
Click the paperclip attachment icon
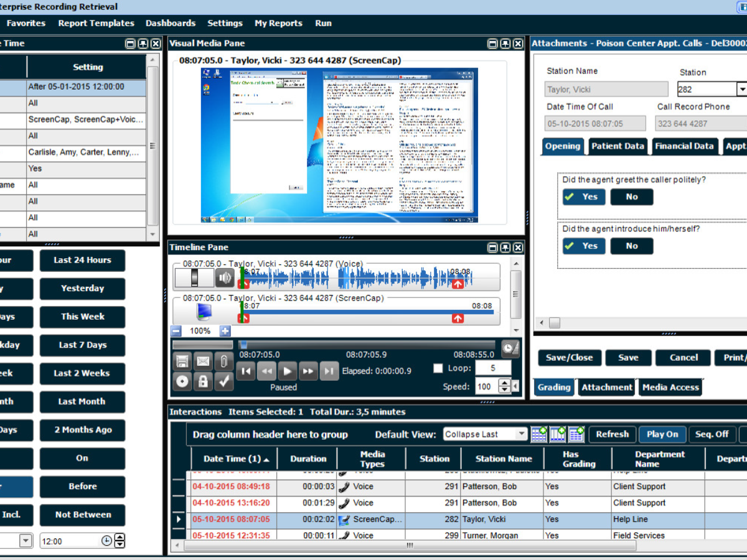(x=223, y=362)
